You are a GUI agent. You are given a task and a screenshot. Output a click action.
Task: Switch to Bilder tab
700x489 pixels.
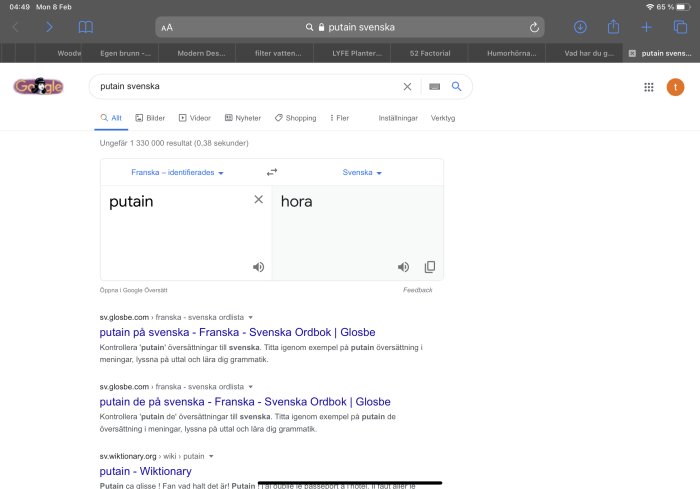pos(150,118)
